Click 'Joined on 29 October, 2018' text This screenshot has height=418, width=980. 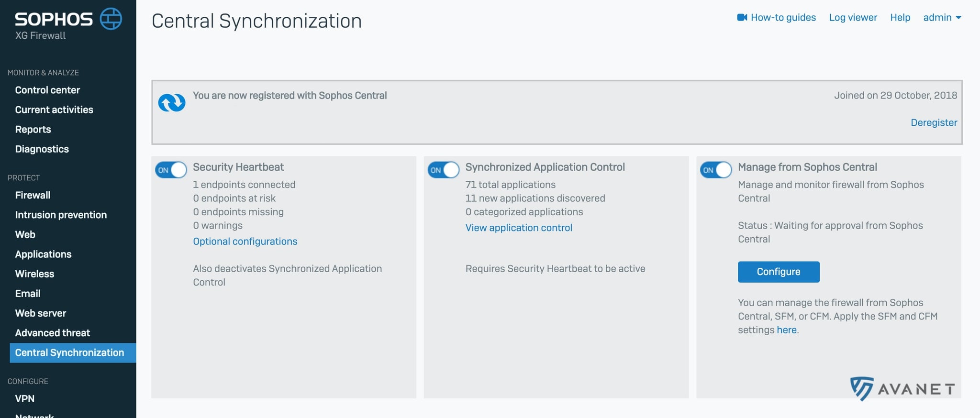(x=895, y=95)
